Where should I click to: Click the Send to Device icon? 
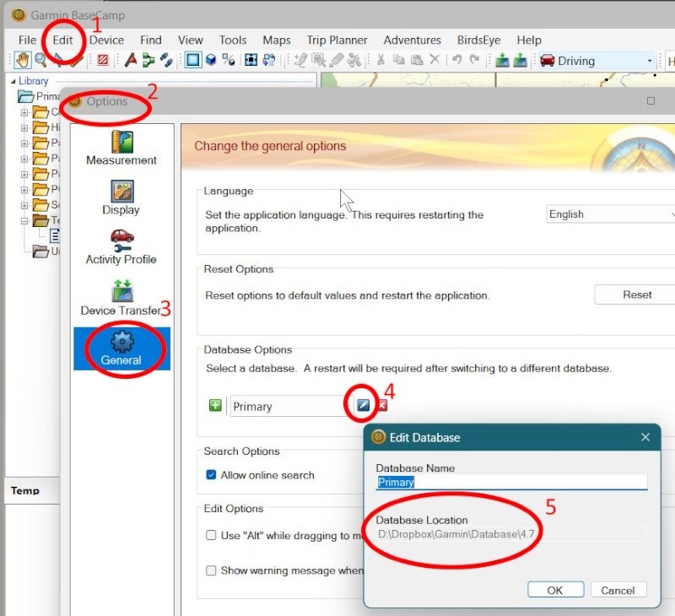pos(502,60)
